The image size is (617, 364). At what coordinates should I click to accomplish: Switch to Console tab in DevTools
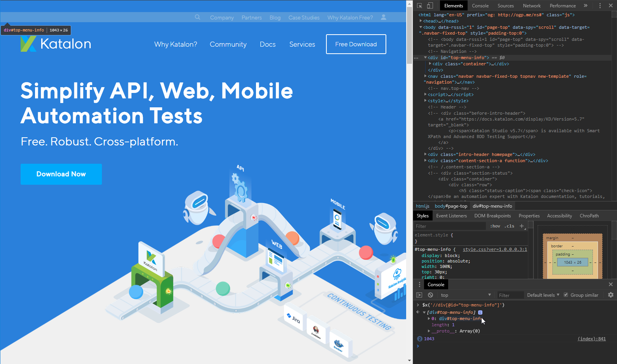click(480, 5)
